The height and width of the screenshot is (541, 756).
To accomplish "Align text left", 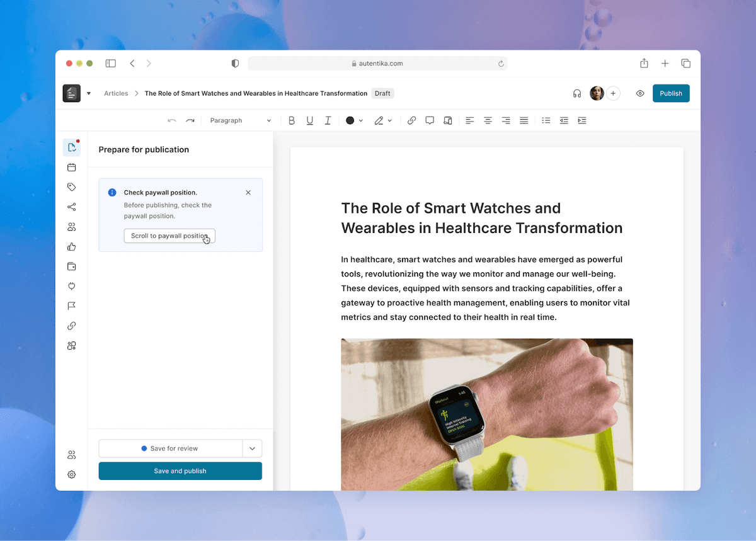I will point(469,120).
